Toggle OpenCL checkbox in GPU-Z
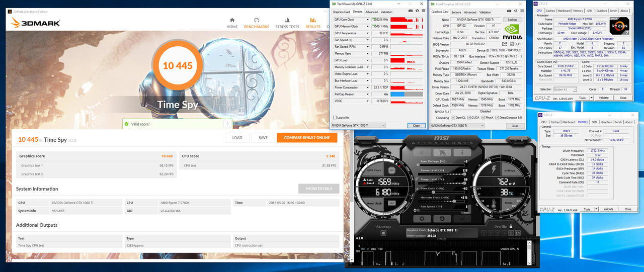This screenshot has width=644, height=272. point(453,118)
